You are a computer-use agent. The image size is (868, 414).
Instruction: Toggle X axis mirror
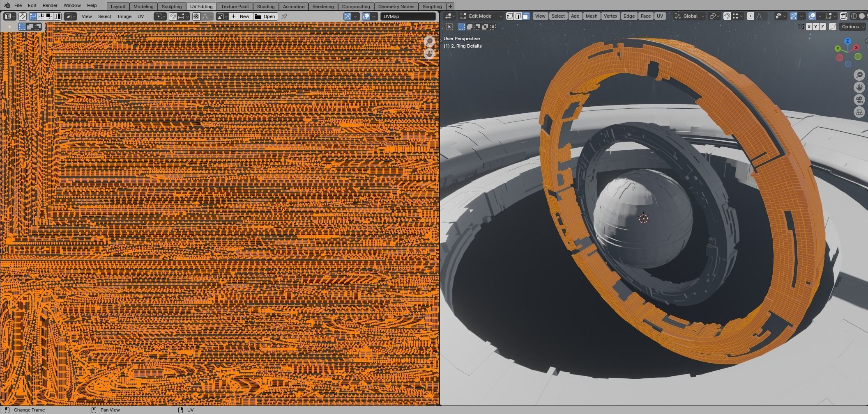(x=809, y=27)
